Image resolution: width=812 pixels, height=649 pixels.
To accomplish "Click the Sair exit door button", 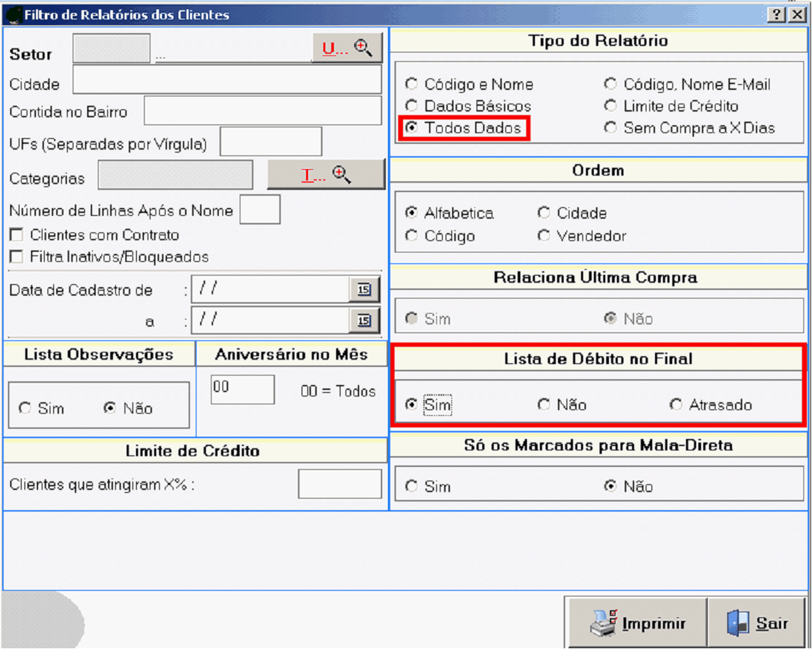I will tap(757, 624).
